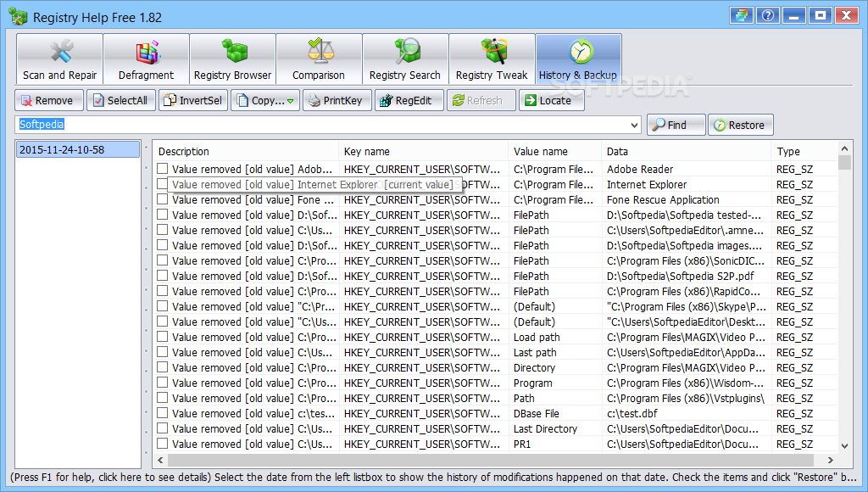This screenshot has height=492, width=868.
Task: Select the History & Backup tab
Action: [x=578, y=59]
